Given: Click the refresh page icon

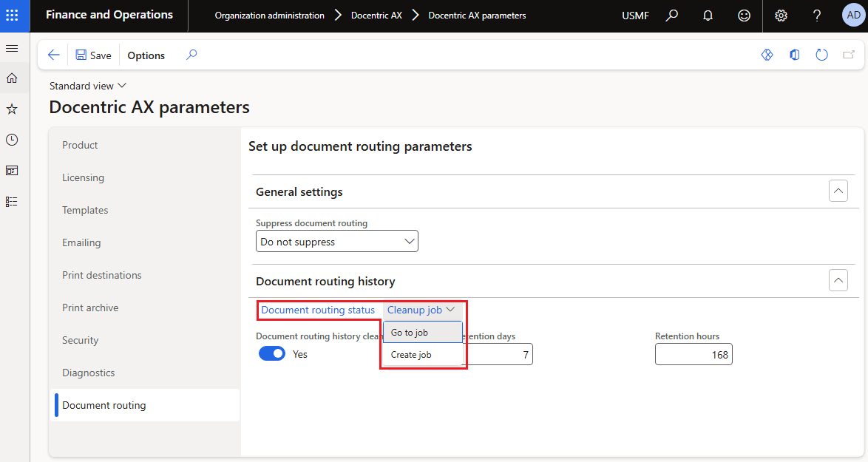Looking at the screenshot, I should click(x=821, y=55).
